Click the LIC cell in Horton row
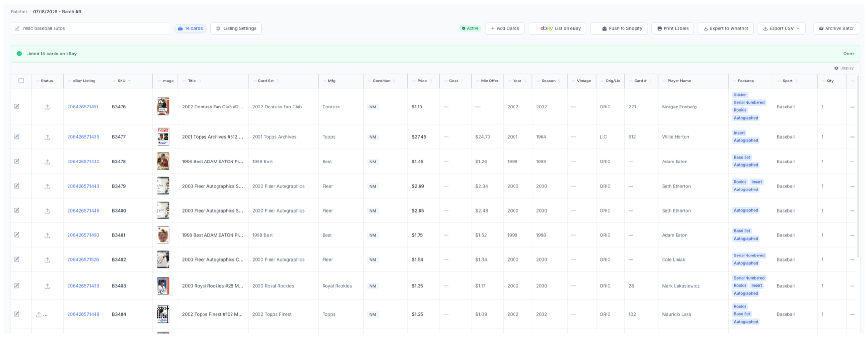 pyautogui.click(x=603, y=137)
